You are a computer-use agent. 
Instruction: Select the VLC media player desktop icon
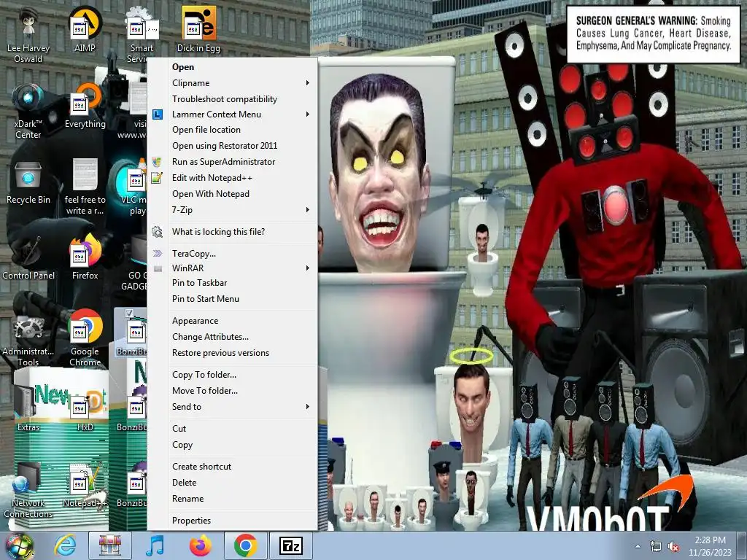point(133,187)
